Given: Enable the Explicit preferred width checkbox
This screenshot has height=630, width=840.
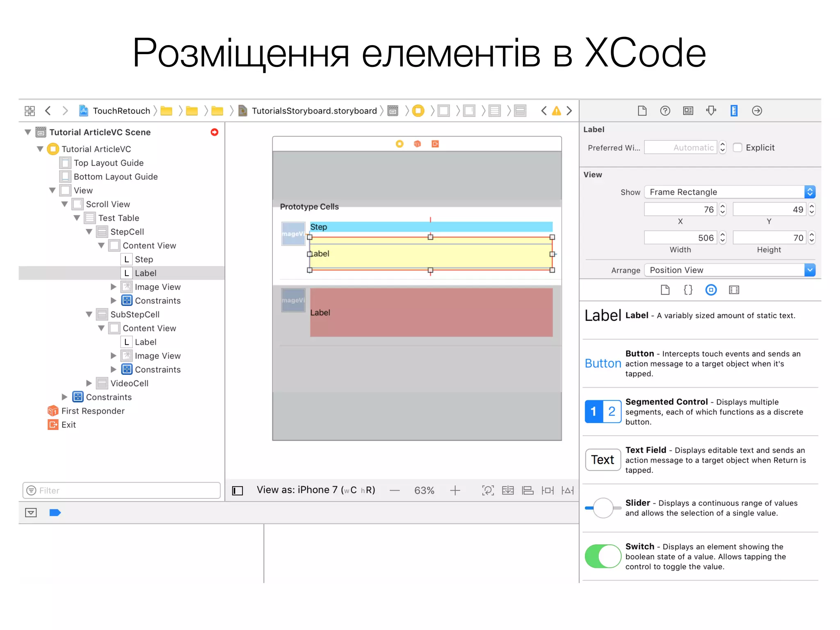Looking at the screenshot, I should [x=737, y=148].
